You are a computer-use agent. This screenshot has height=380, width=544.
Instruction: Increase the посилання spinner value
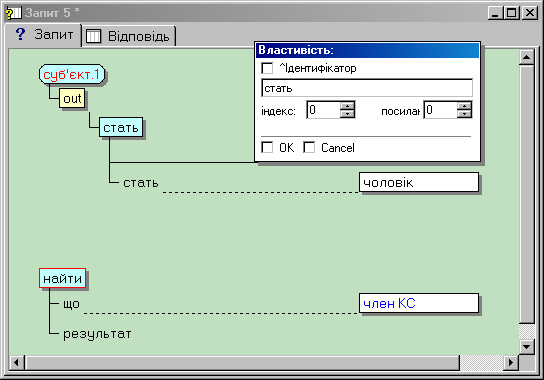[464, 106]
